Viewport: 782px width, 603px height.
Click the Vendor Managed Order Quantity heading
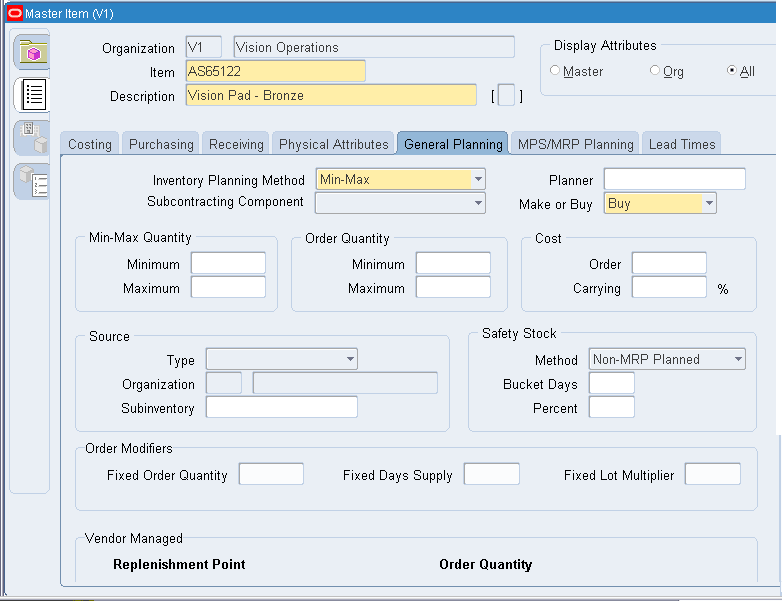pyautogui.click(x=485, y=564)
